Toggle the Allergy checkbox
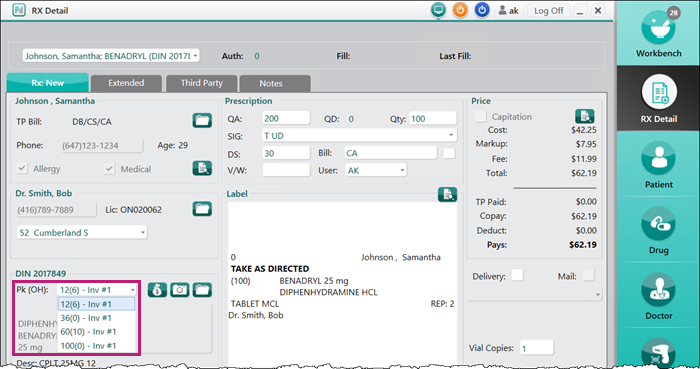The width and height of the screenshot is (700, 369). coord(21,169)
